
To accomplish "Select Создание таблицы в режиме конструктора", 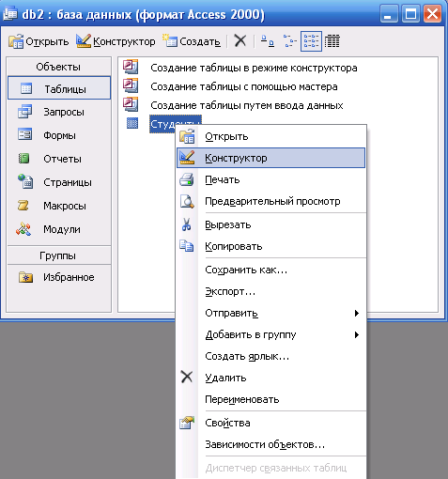I will click(x=254, y=68).
